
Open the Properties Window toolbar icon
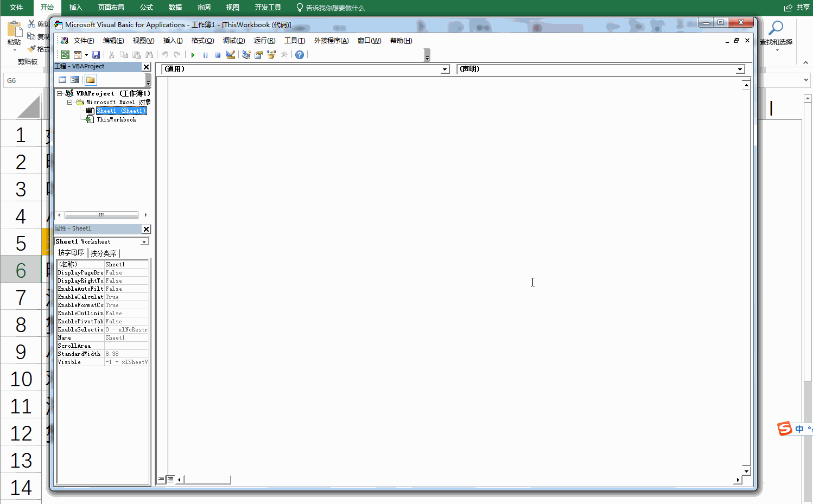(x=259, y=55)
